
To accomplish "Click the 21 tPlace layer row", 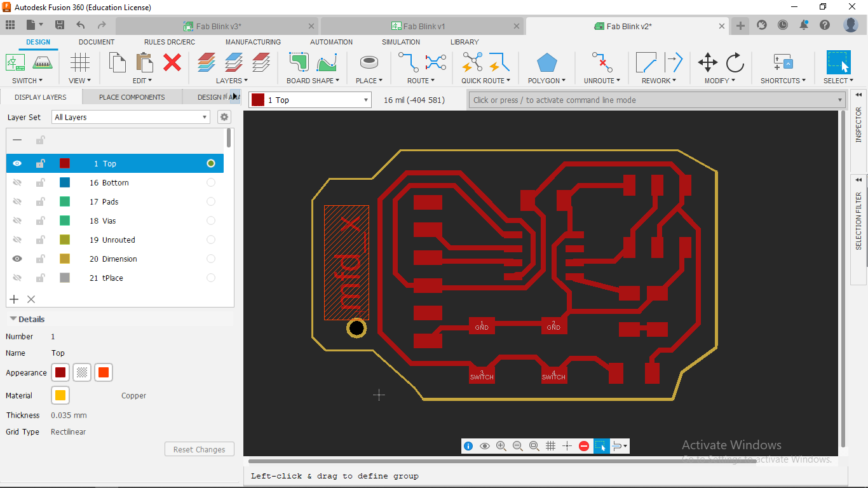I will pos(115,278).
